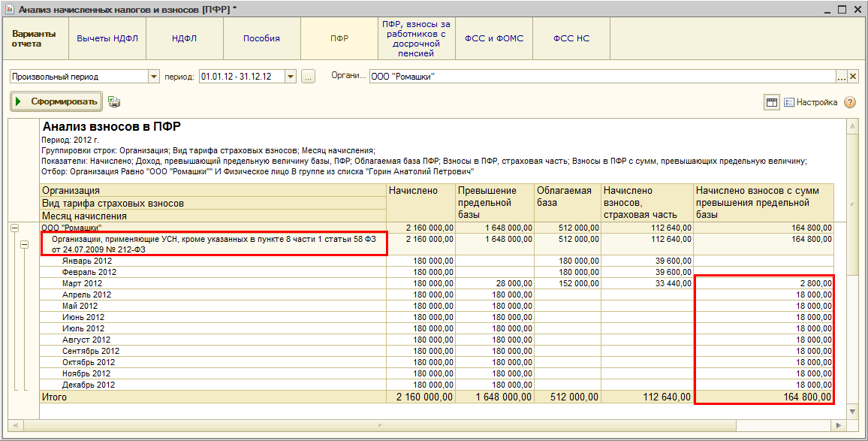Screen dimensions: 868x441
Task: Open the help question mark icon
Action: [850, 102]
